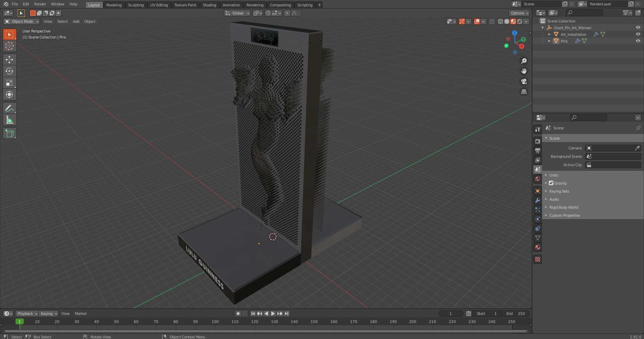Toggle X-ray mode
The height and width of the screenshot is (339, 644).
coord(492,21)
